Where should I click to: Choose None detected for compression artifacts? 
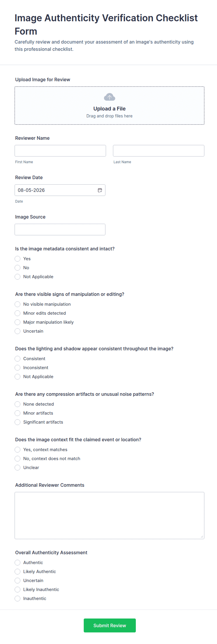tap(17, 404)
